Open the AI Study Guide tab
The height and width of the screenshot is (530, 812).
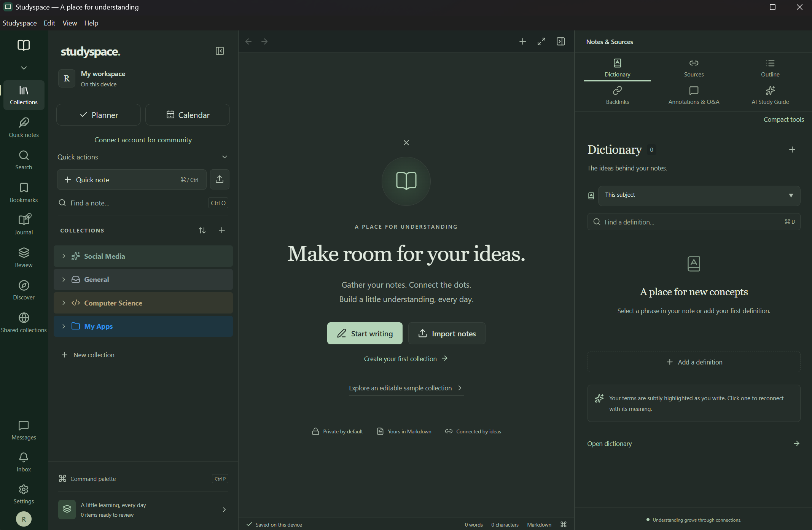coord(770,95)
